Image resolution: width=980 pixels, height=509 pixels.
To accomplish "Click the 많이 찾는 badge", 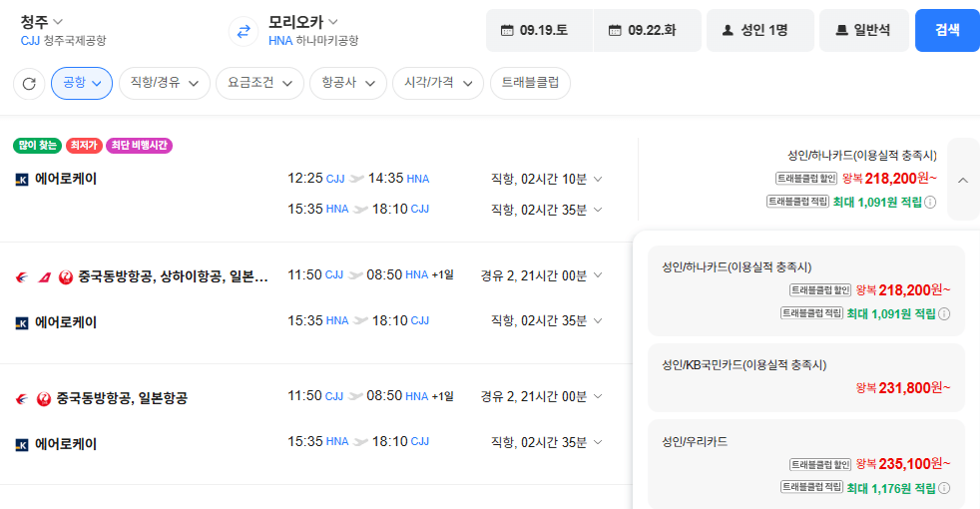I will [x=38, y=146].
